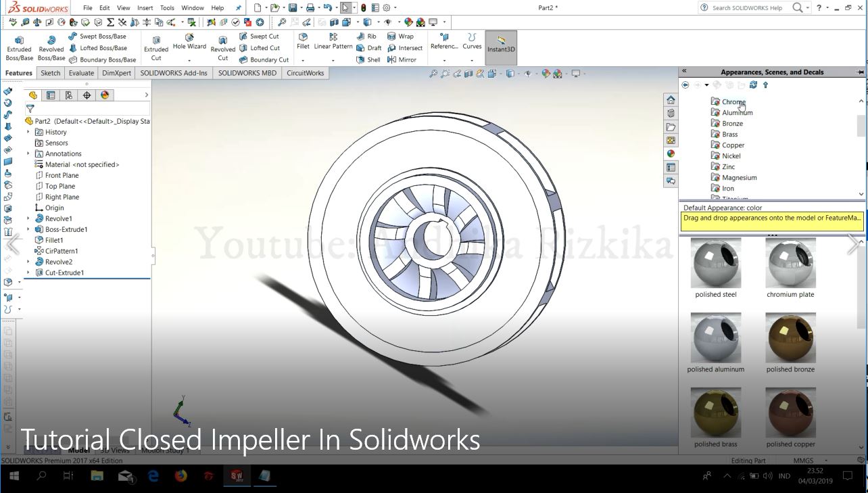Image resolution: width=868 pixels, height=493 pixels.
Task: Open the Design Library tab in task pane
Action: click(671, 113)
